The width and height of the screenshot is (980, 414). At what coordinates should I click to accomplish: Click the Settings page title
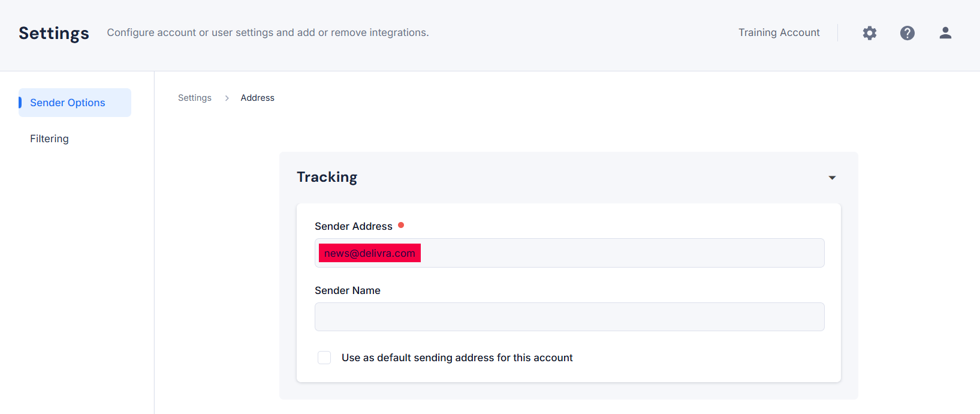pyautogui.click(x=54, y=33)
